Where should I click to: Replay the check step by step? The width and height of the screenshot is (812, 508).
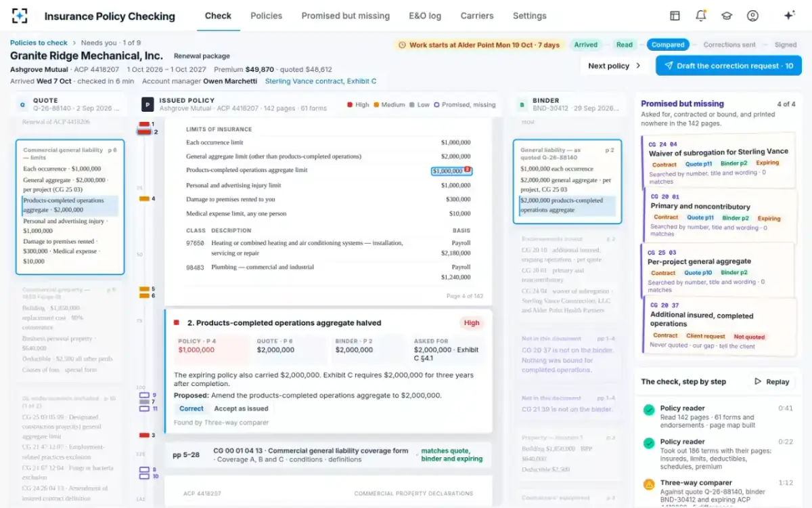pyautogui.click(x=772, y=381)
